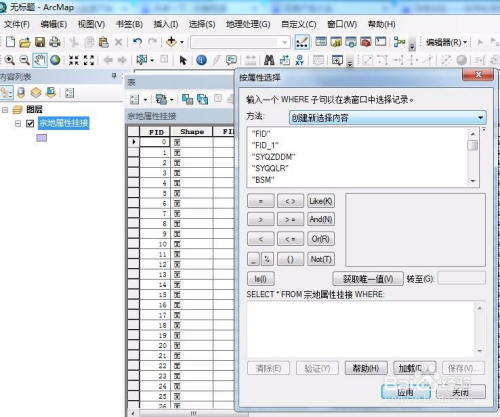The height and width of the screenshot is (417, 500).
Task: Expand Select Features tool dropdown arrow
Action: coord(152,60)
